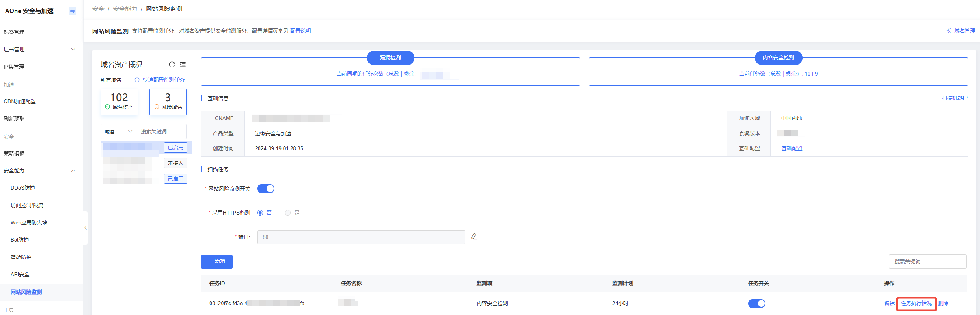Click the 2024-09-19 01:28:35 creation time
Screen dimensions: 980x315
(x=279, y=148)
